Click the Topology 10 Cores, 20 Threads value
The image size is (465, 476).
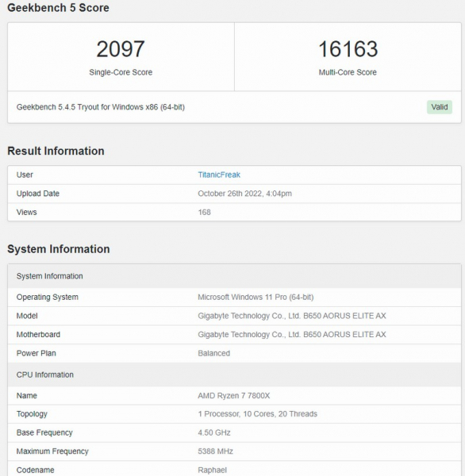[x=258, y=414]
